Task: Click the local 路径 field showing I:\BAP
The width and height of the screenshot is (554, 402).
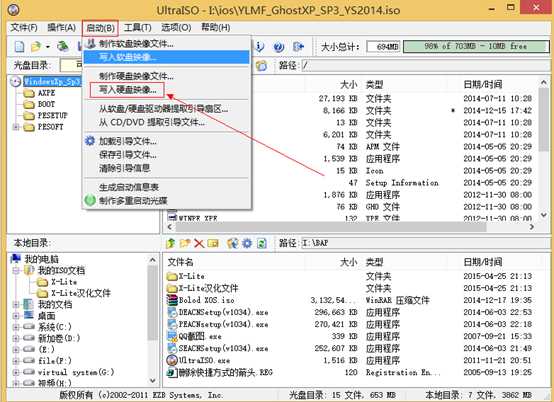Action: pyautogui.click(x=425, y=243)
